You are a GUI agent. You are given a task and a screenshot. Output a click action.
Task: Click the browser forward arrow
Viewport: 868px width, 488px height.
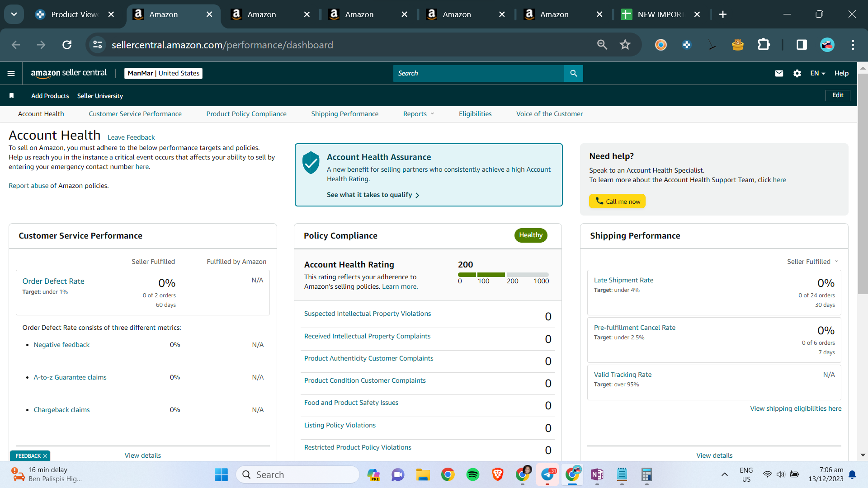point(41,45)
